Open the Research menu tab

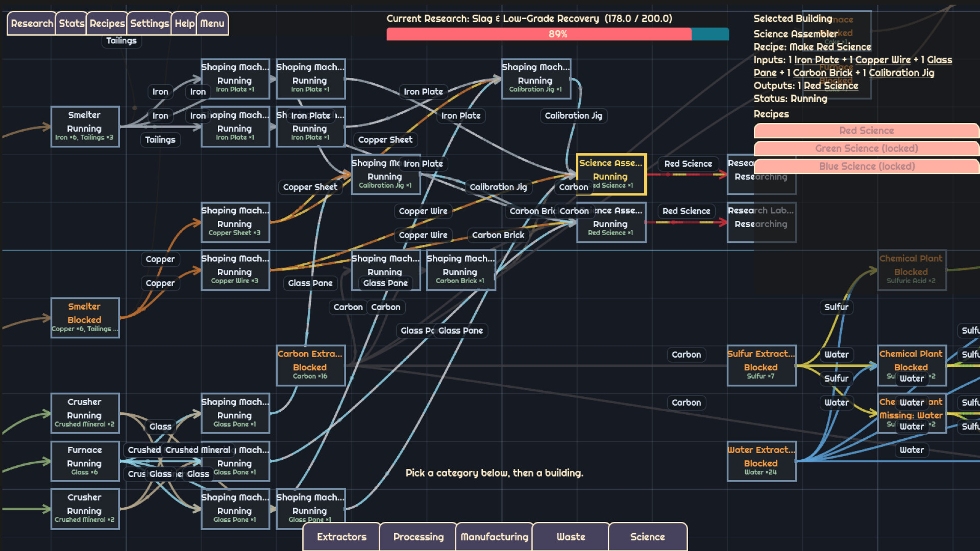[x=31, y=23]
